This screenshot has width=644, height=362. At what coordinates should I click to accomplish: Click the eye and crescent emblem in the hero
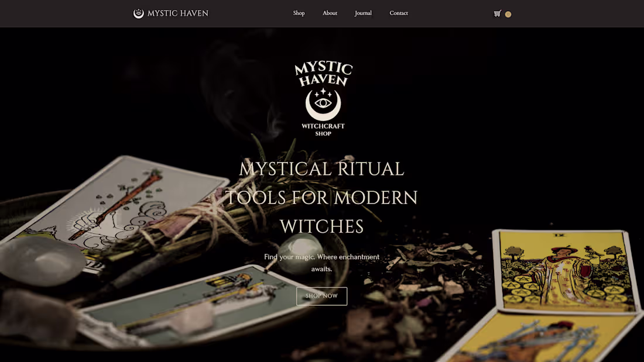(323, 105)
